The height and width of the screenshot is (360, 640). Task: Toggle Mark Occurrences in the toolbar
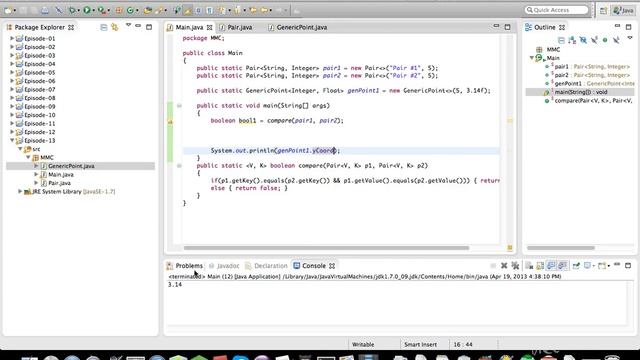pyautogui.click(x=187, y=10)
